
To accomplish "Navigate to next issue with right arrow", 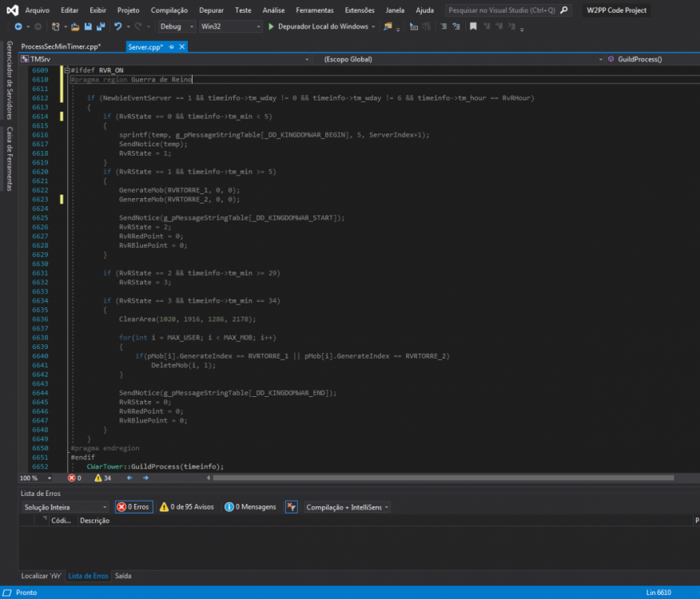I will tap(145, 478).
